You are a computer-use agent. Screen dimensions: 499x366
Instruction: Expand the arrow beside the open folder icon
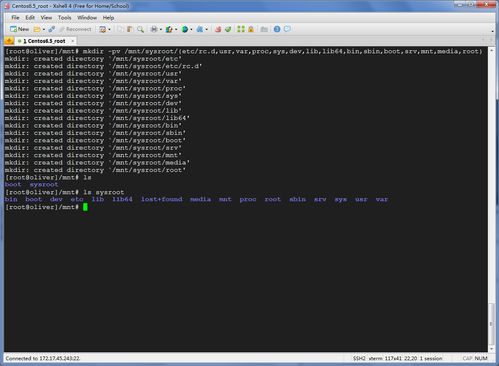[44, 30]
